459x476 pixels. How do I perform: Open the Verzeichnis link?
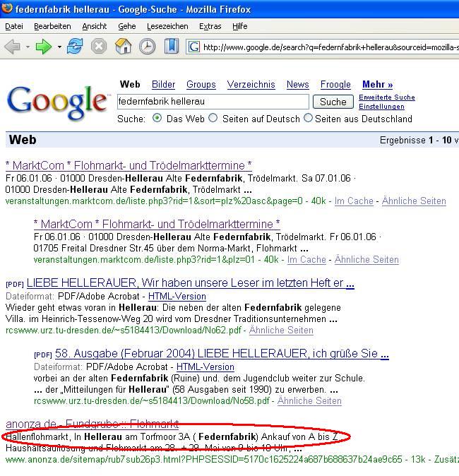[251, 84]
